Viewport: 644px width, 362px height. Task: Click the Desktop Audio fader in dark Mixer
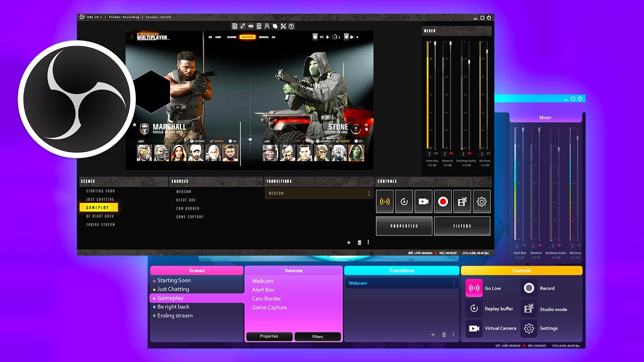pyautogui.click(x=469, y=62)
